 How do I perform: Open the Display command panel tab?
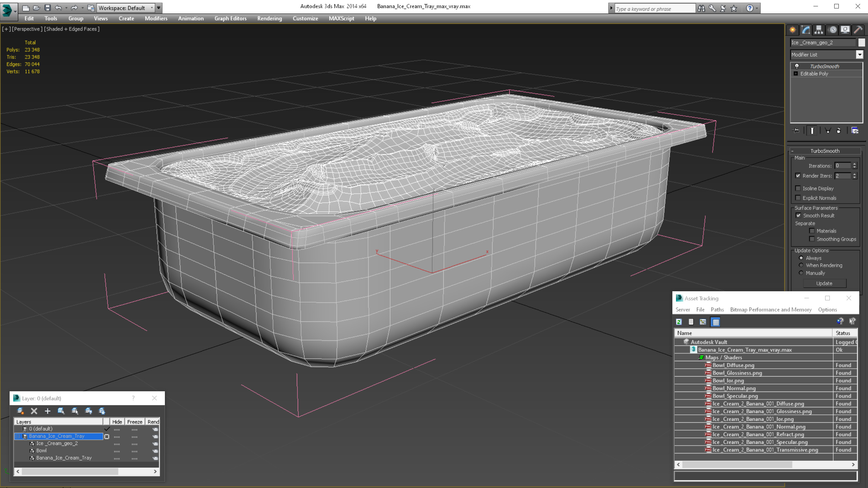click(845, 30)
